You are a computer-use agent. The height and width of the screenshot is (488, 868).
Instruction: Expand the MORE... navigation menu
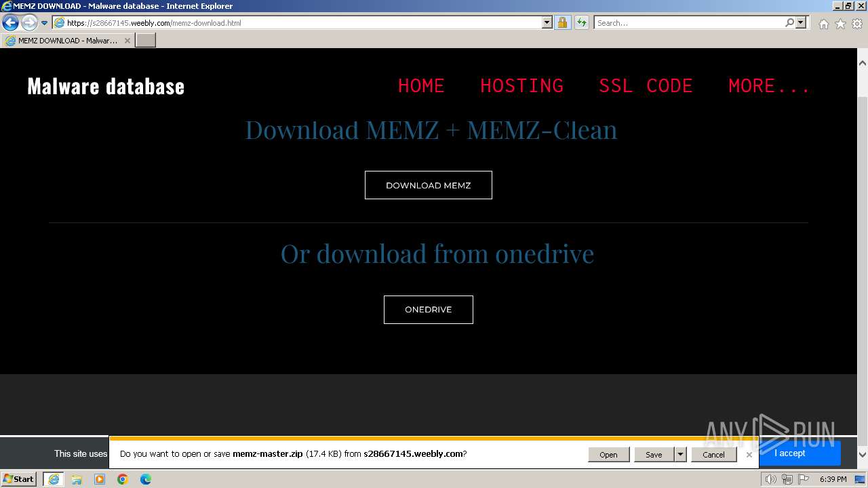(769, 86)
